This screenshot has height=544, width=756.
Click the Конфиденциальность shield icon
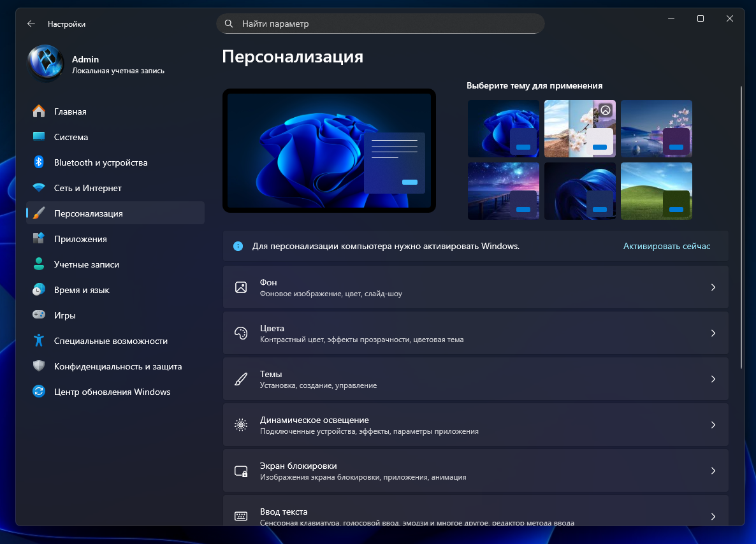point(39,366)
